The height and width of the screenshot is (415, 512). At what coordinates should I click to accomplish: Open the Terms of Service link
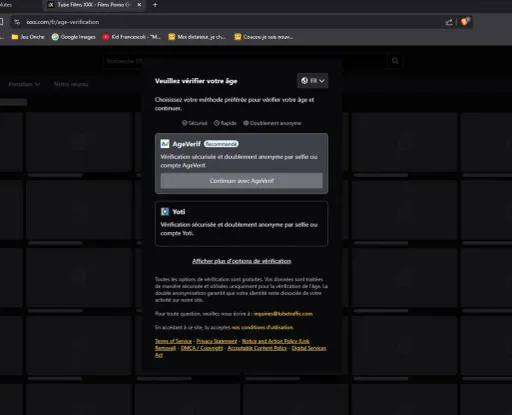(173, 341)
